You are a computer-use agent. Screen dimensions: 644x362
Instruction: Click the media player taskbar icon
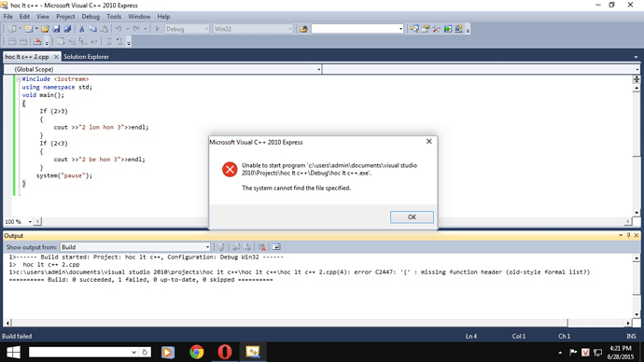pos(168,352)
